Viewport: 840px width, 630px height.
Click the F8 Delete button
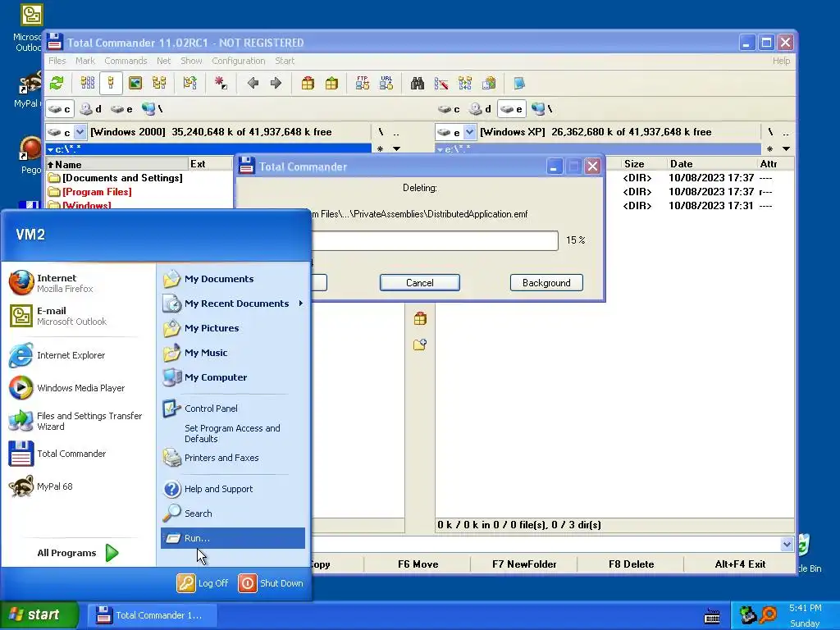coord(631,564)
